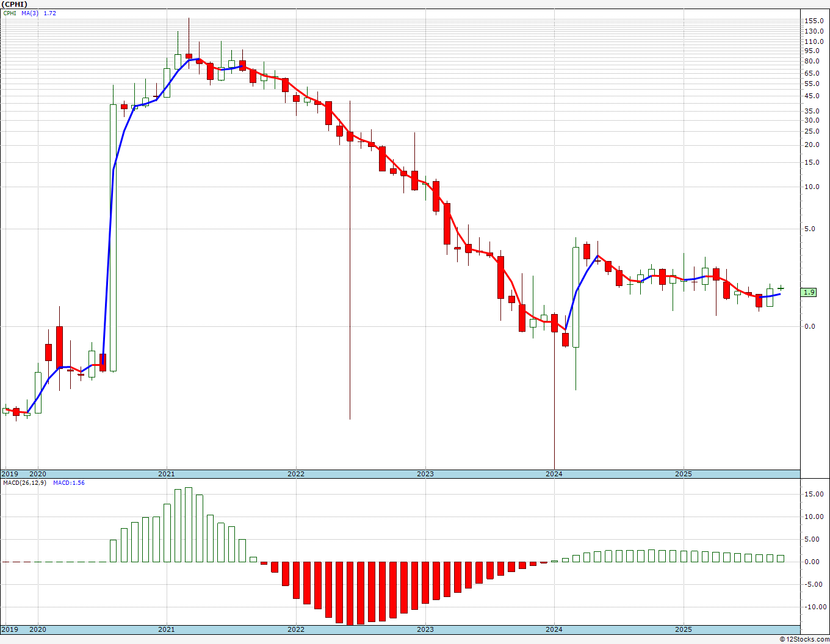This screenshot has height=644, width=830.
Task: Click 2022 on the MACD pane time axis
Action: click(296, 629)
